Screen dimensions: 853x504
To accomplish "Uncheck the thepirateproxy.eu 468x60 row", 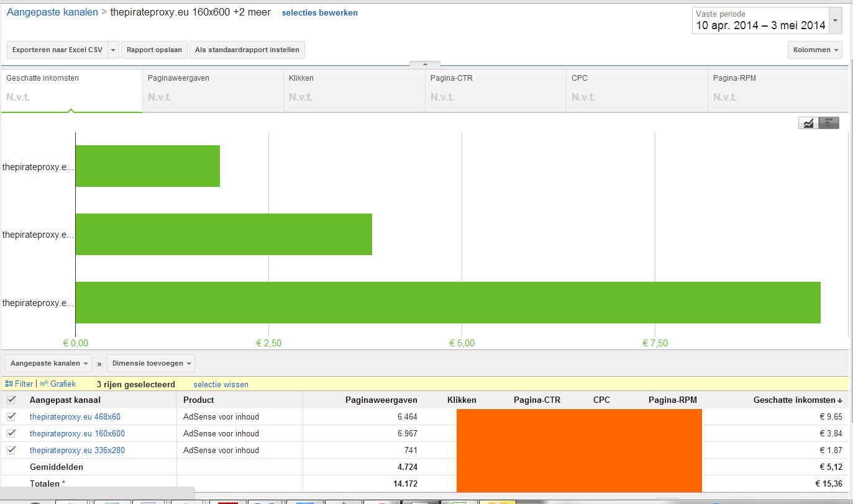I will [11, 416].
